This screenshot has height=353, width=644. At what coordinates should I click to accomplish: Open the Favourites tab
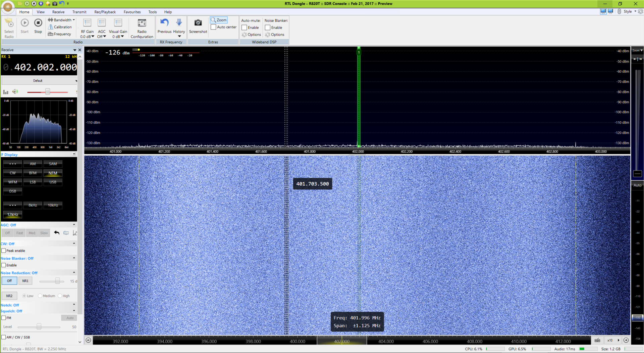[132, 12]
